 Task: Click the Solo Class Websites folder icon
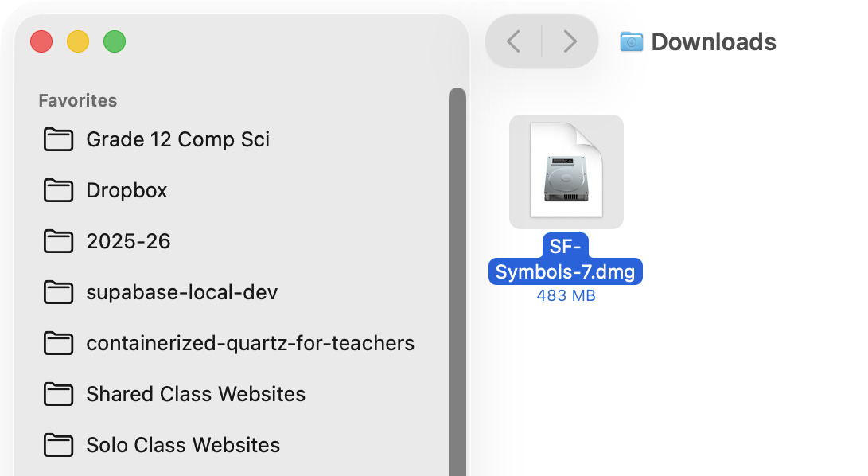pyautogui.click(x=58, y=445)
